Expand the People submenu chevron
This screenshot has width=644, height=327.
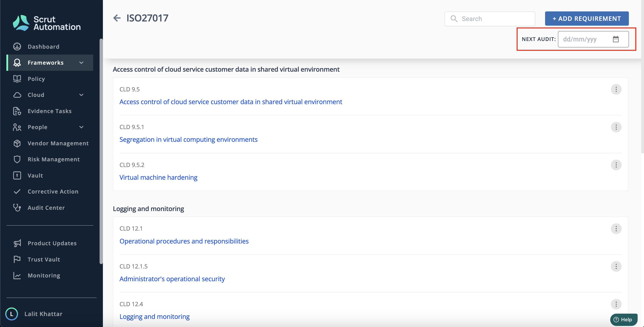coord(81,127)
